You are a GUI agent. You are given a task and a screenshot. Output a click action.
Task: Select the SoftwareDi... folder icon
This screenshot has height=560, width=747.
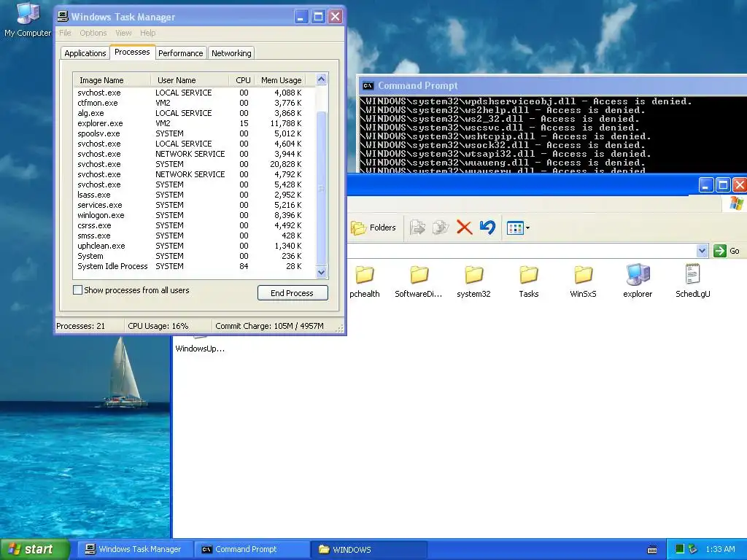(x=419, y=282)
